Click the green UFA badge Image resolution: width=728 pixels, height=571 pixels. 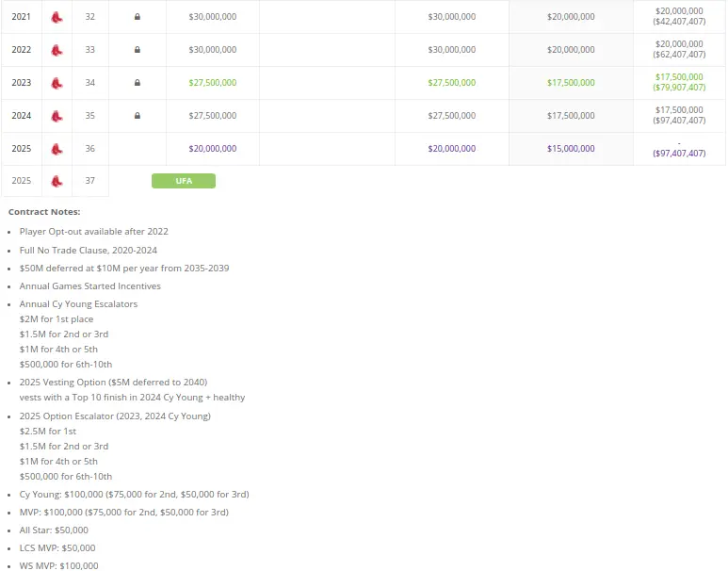[184, 181]
